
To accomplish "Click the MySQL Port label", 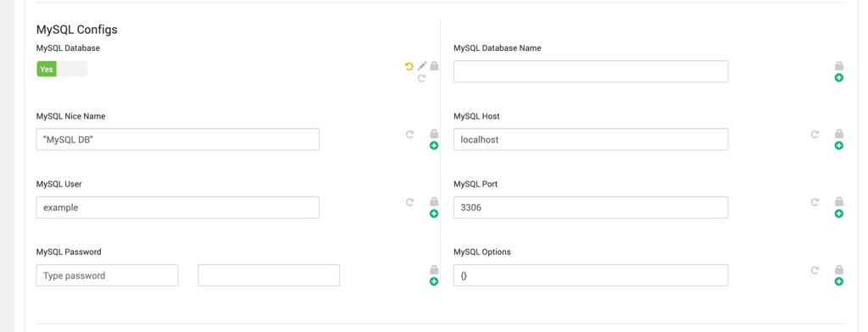I will (x=476, y=185).
